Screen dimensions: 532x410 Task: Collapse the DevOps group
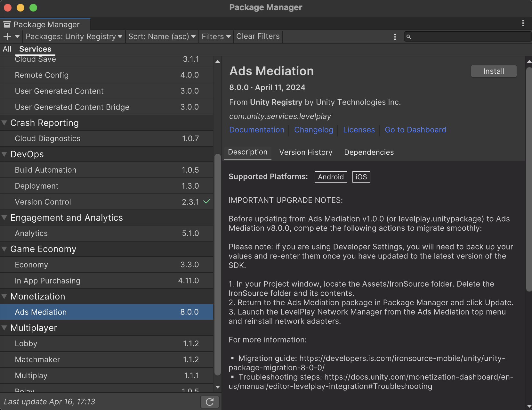pyautogui.click(x=4, y=154)
